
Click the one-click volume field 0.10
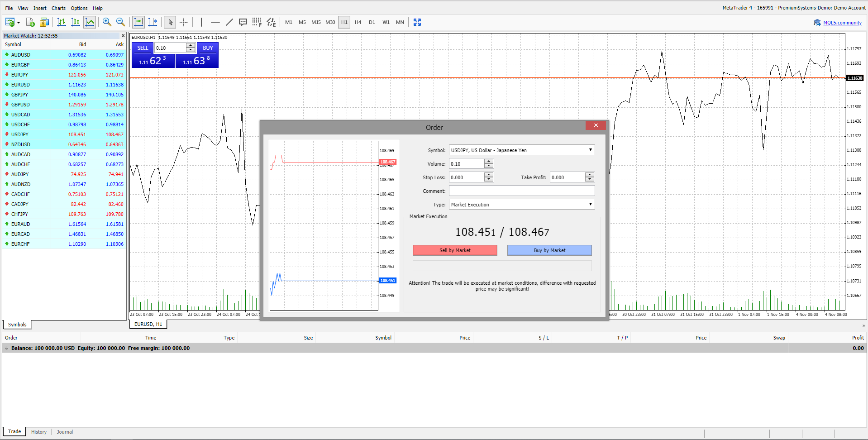(x=170, y=48)
